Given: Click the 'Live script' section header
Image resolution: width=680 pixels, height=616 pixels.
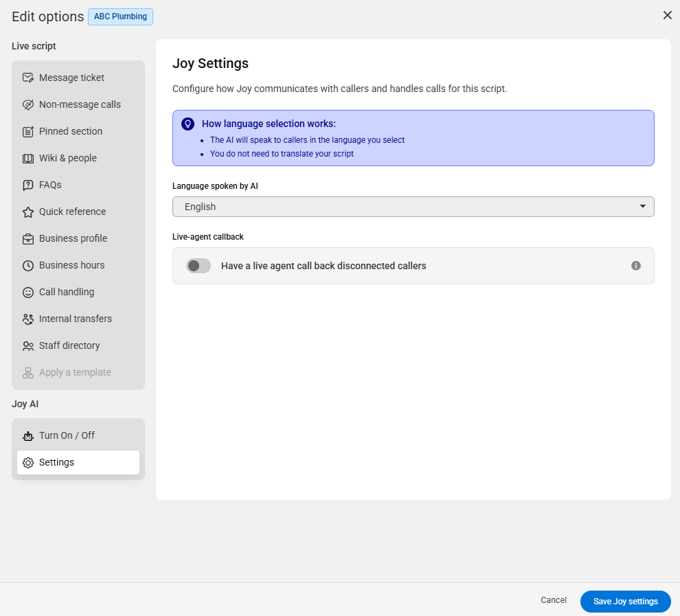Looking at the screenshot, I should (34, 46).
